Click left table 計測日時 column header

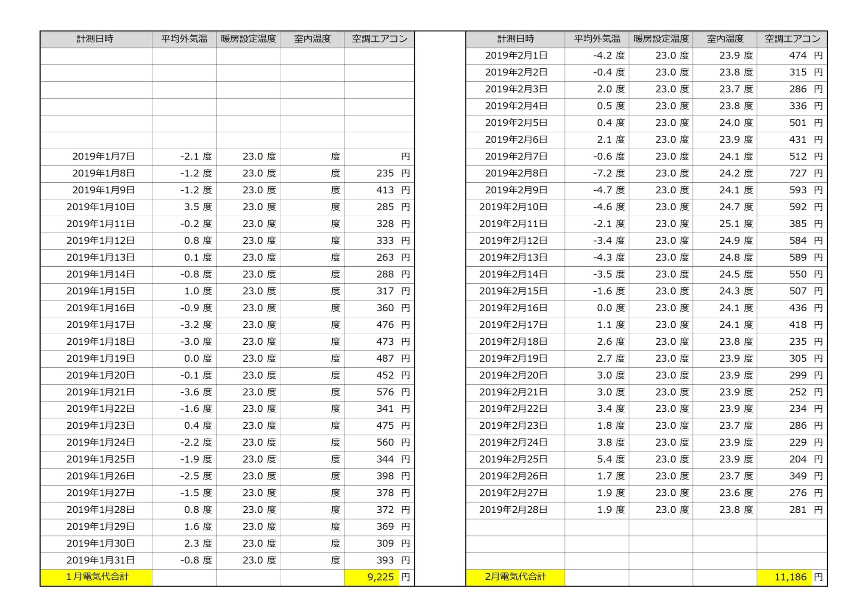[96, 39]
